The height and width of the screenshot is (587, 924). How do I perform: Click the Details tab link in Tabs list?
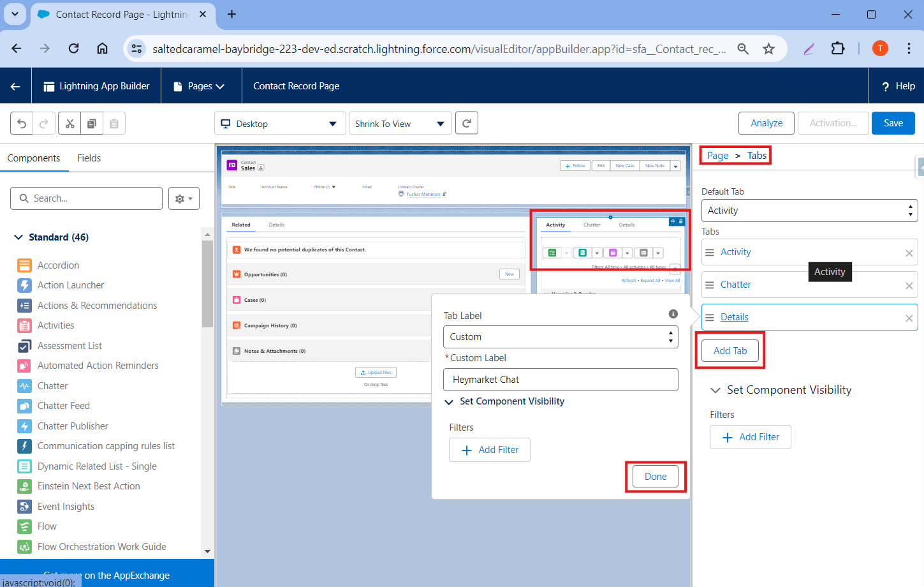click(735, 317)
